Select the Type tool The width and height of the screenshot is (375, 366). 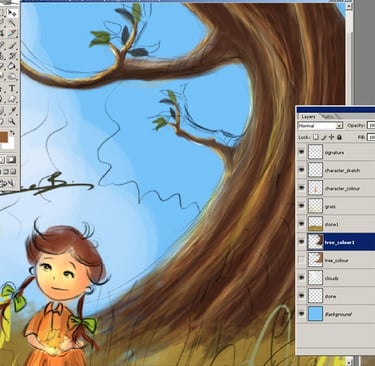coord(12,88)
